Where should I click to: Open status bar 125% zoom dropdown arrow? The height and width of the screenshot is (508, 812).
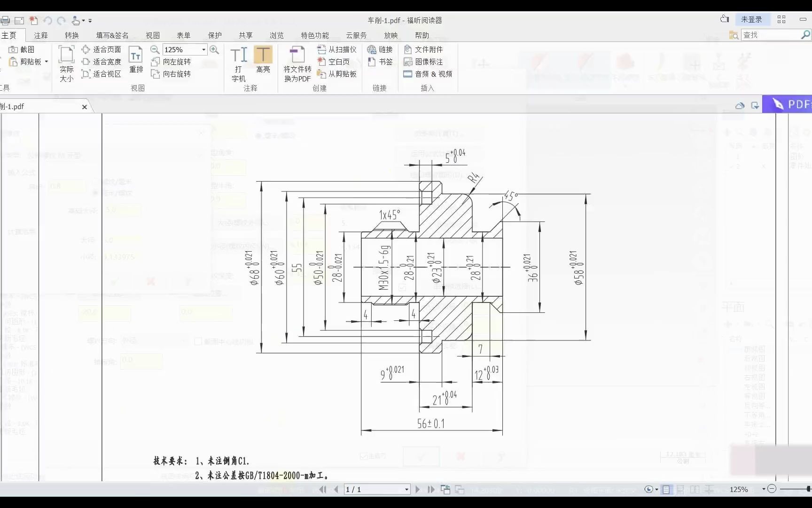coord(764,489)
